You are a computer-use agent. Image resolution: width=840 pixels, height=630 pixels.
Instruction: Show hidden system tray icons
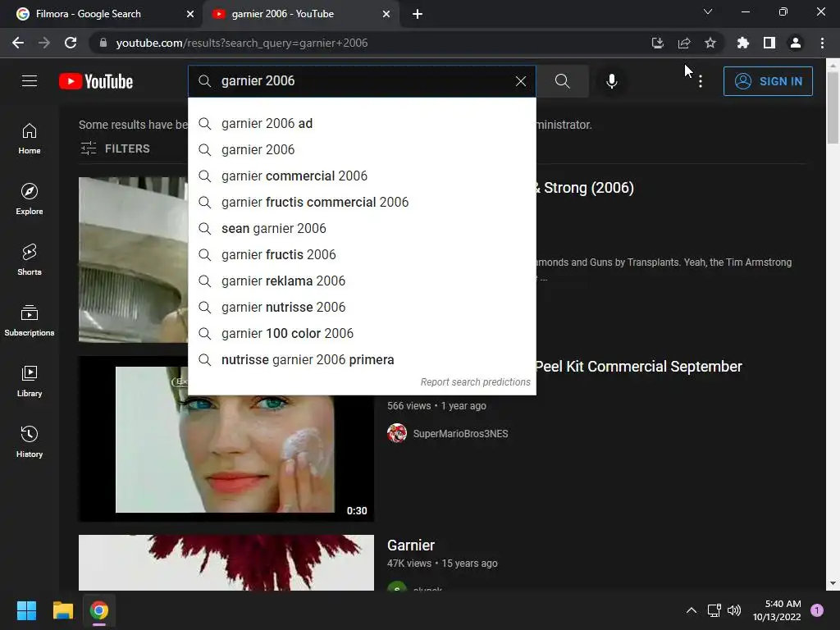[x=692, y=610]
